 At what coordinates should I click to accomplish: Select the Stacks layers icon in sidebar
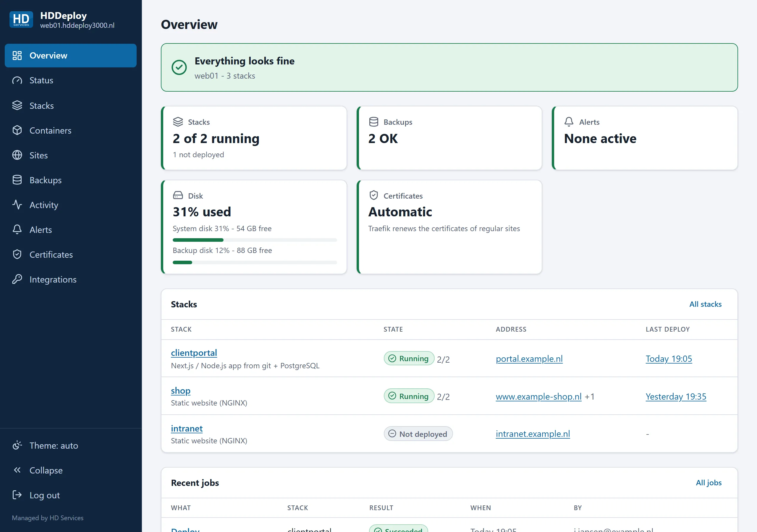pyautogui.click(x=17, y=106)
